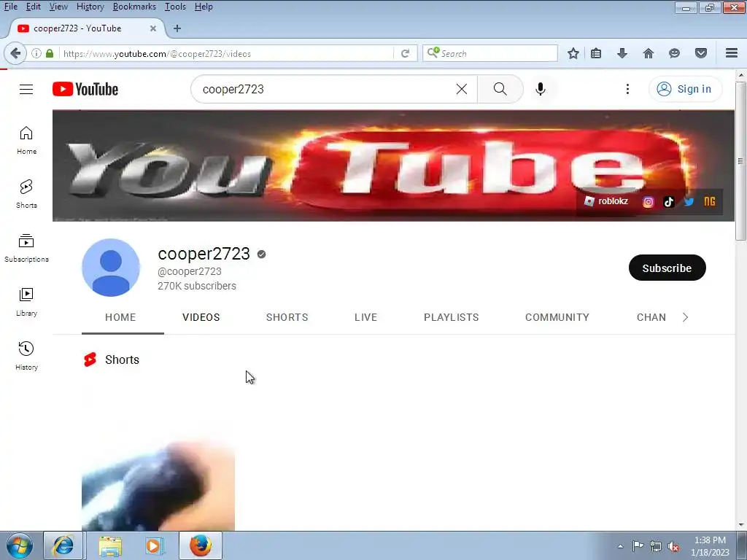
Task: Click the cooper2723 channel avatar
Action: (111, 268)
